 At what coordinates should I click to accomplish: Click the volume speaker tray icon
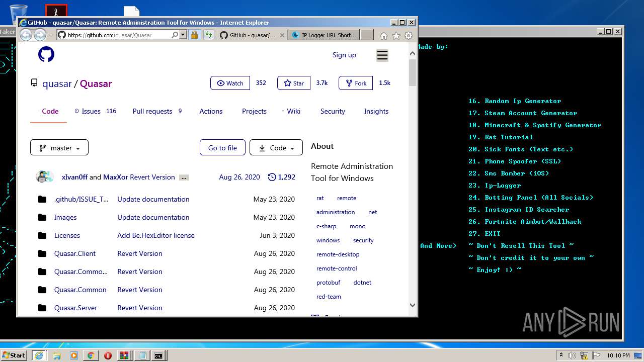tap(572, 355)
